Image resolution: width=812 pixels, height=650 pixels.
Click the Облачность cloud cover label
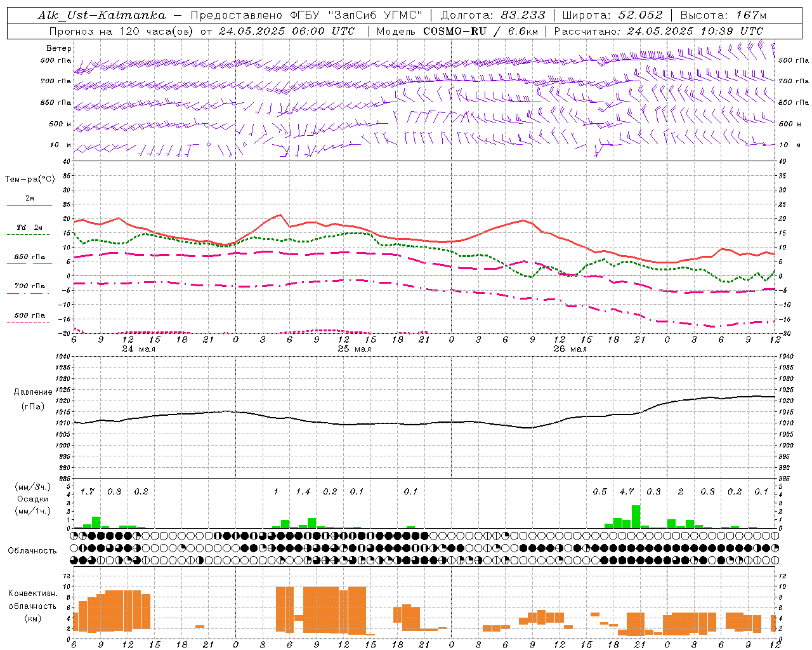tap(32, 551)
